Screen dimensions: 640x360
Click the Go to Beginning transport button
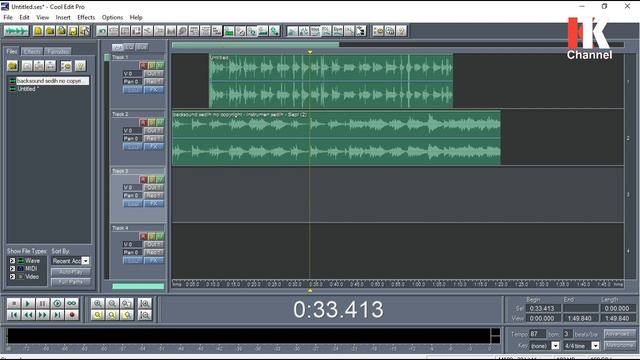pyautogui.click(x=13, y=315)
